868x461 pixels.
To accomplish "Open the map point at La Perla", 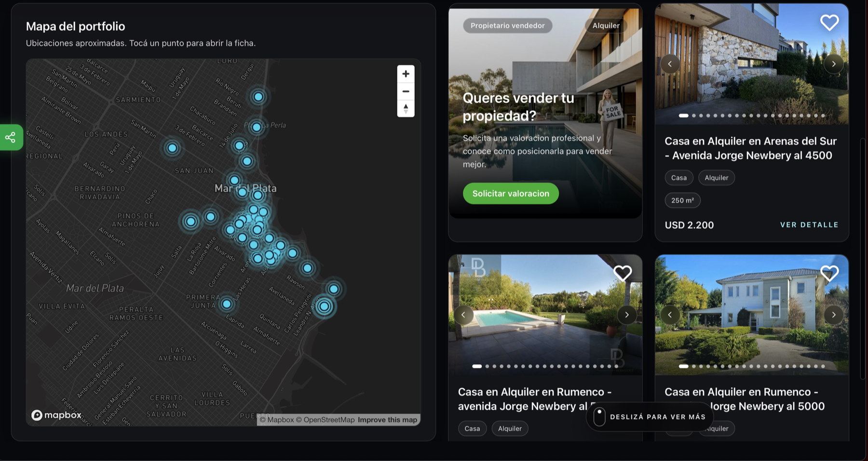I will click(257, 127).
